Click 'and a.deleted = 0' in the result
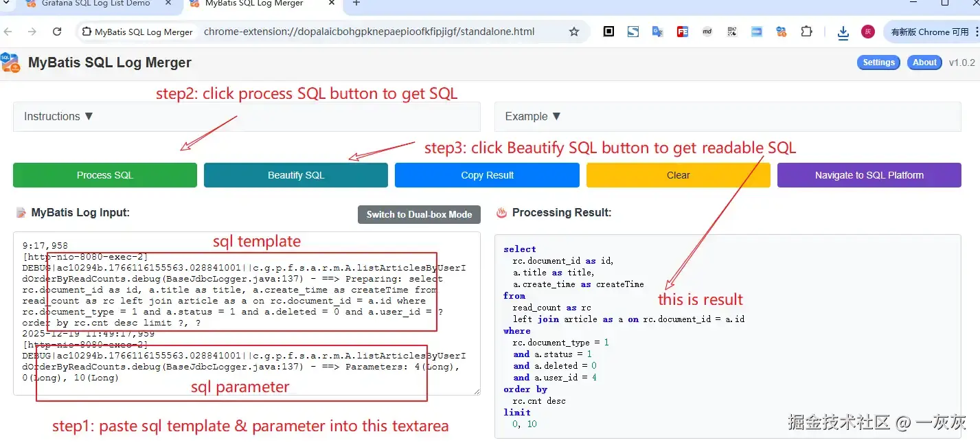The image size is (980, 445). (x=555, y=366)
